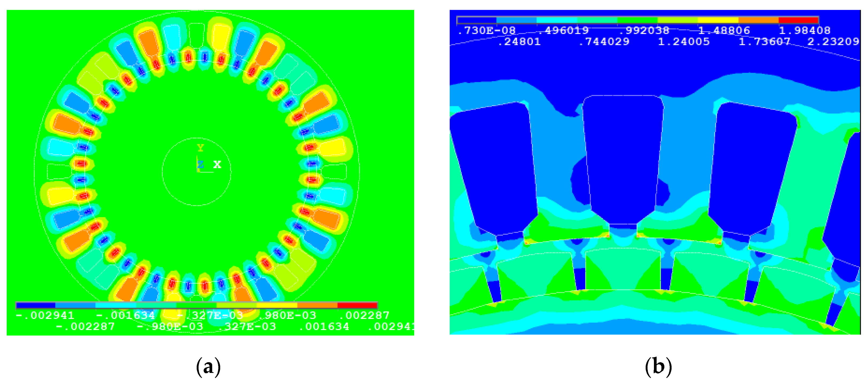Click the 1.24005 legend value
Image resolution: width=868 pixels, height=382 pixels.
pos(684,42)
